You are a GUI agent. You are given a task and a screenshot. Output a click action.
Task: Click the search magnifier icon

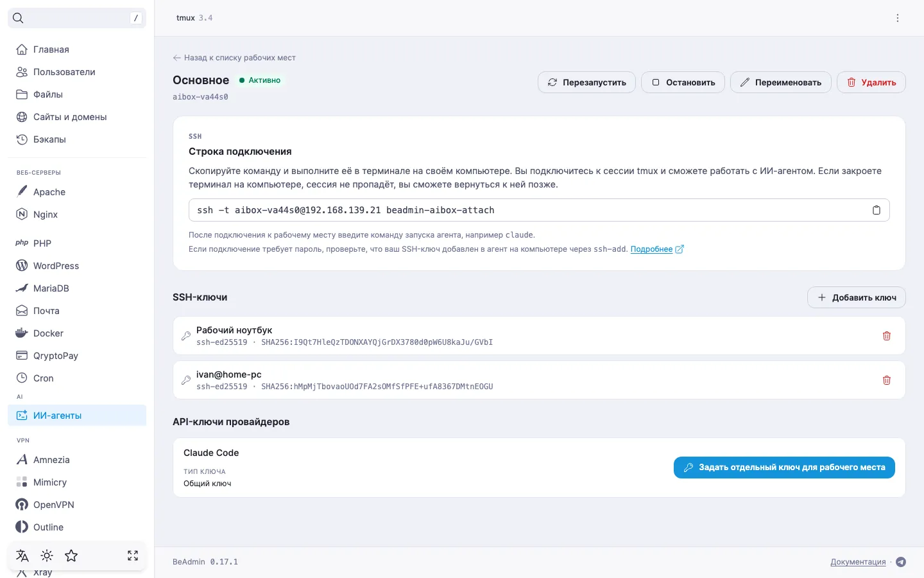18,18
